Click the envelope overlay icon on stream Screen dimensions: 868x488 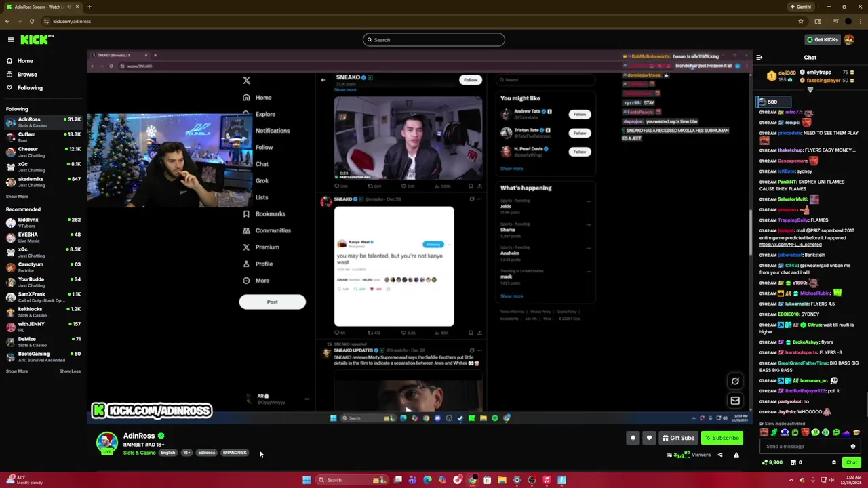tap(735, 401)
